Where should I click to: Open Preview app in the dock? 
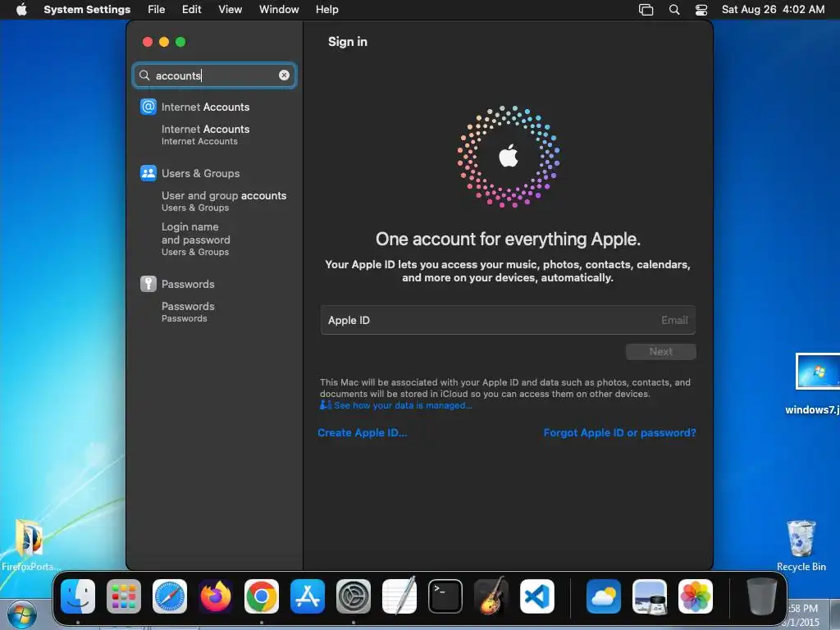click(x=650, y=596)
